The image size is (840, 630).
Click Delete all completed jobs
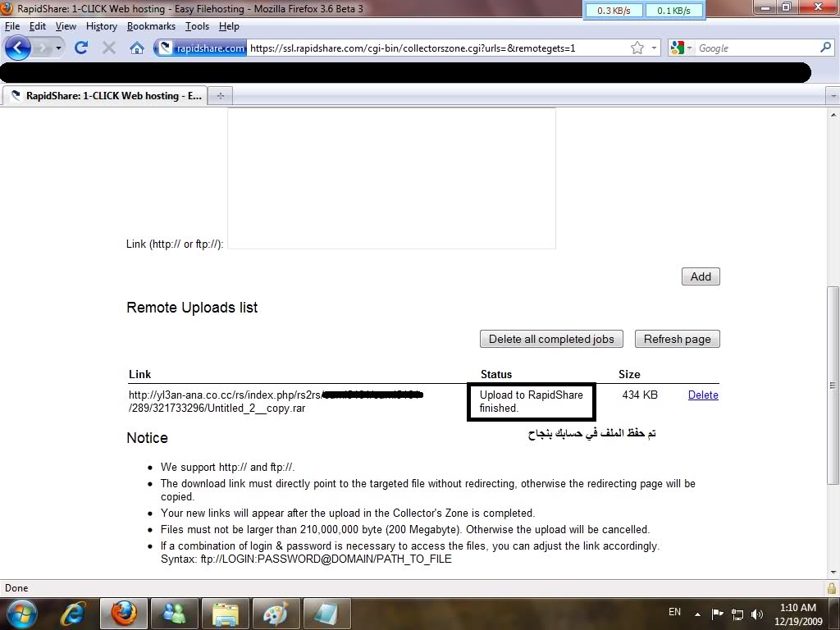pyautogui.click(x=551, y=339)
